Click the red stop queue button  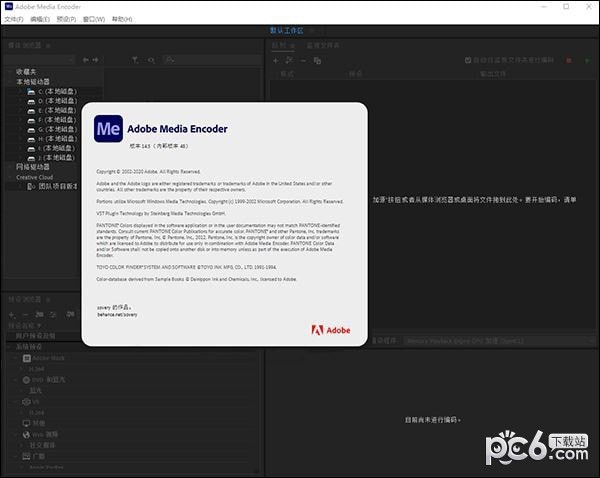tap(569, 60)
